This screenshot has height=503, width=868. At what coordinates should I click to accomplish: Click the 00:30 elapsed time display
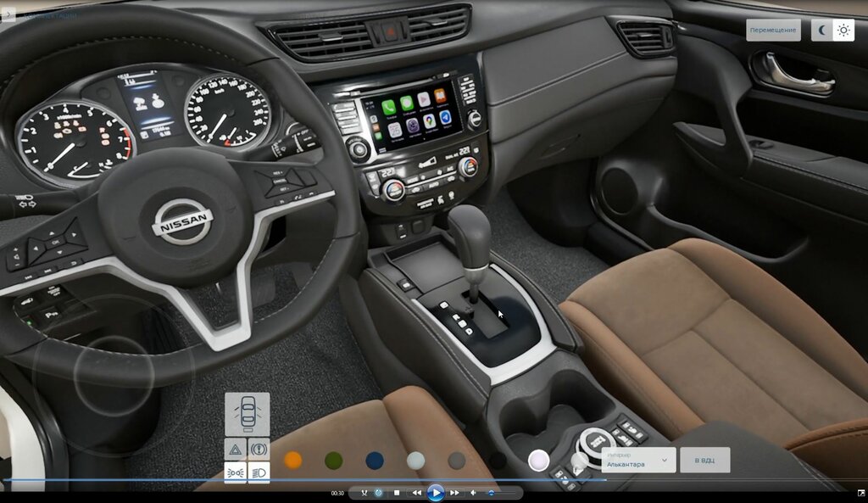pyautogui.click(x=337, y=493)
